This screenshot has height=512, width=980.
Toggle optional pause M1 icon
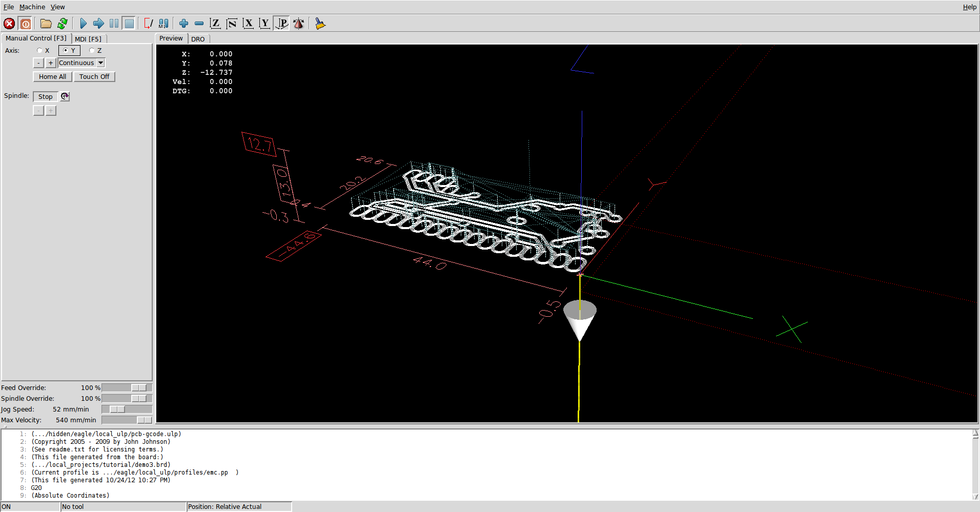tap(164, 24)
